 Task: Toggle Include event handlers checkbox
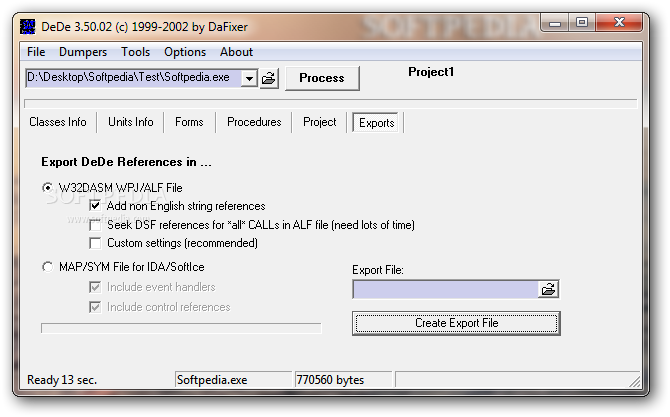[x=95, y=287]
